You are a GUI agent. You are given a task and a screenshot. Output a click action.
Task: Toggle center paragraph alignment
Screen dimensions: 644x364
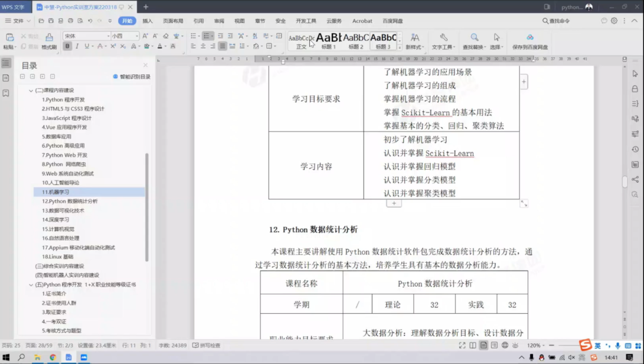coord(203,47)
